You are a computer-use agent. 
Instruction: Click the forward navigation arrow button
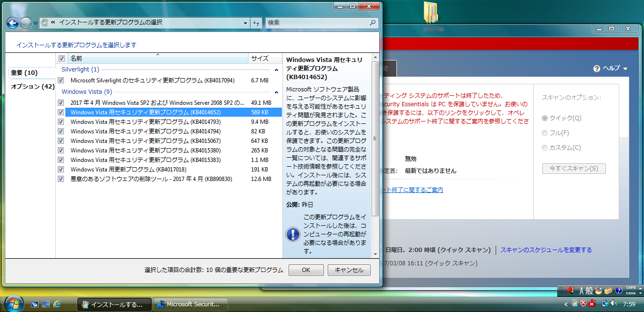tap(26, 22)
